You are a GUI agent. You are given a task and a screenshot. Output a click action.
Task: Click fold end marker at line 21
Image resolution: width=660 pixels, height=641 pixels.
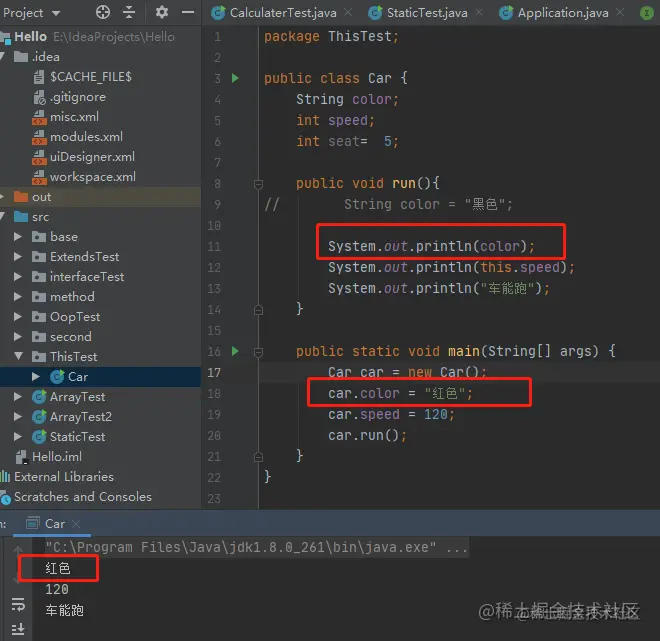(258, 457)
